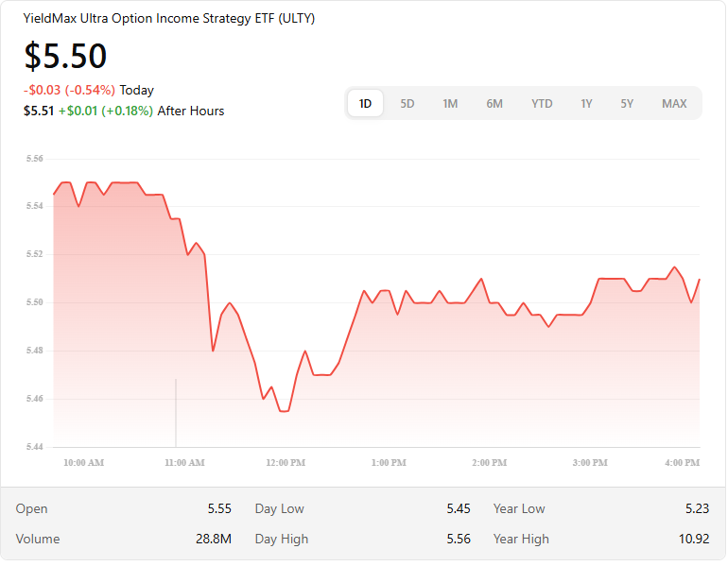This screenshot has width=728, height=566.
Task: Click the YieldMax Ultra Option Income Strategy ETF title
Action: pos(169,19)
